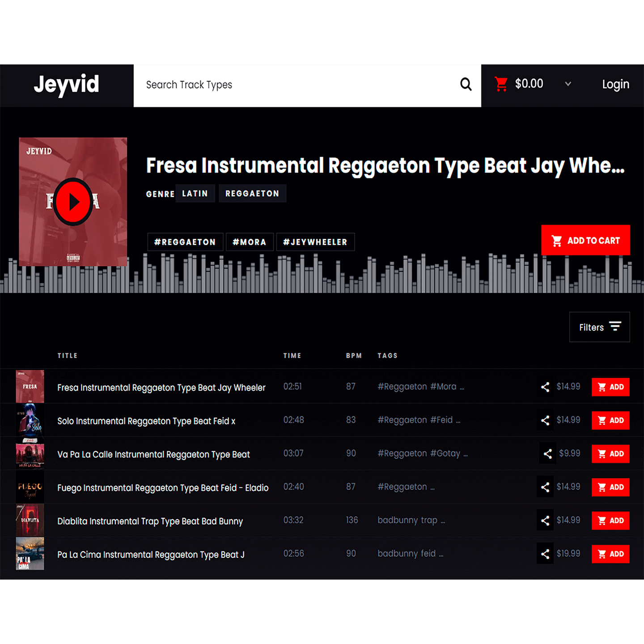Add Fuego Instrumental track to cart
The width and height of the screenshot is (644, 644).
pyautogui.click(x=610, y=487)
